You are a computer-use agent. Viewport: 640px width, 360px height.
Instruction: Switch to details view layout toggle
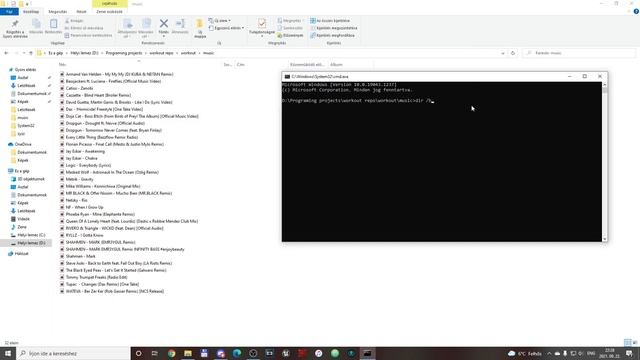pyautogui.click(x=628, y=342)
